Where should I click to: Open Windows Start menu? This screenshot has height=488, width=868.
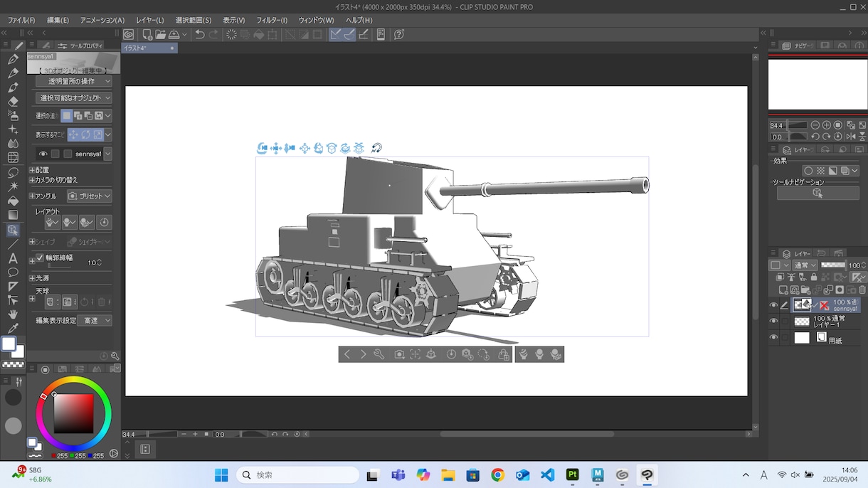tap(221, 474)
